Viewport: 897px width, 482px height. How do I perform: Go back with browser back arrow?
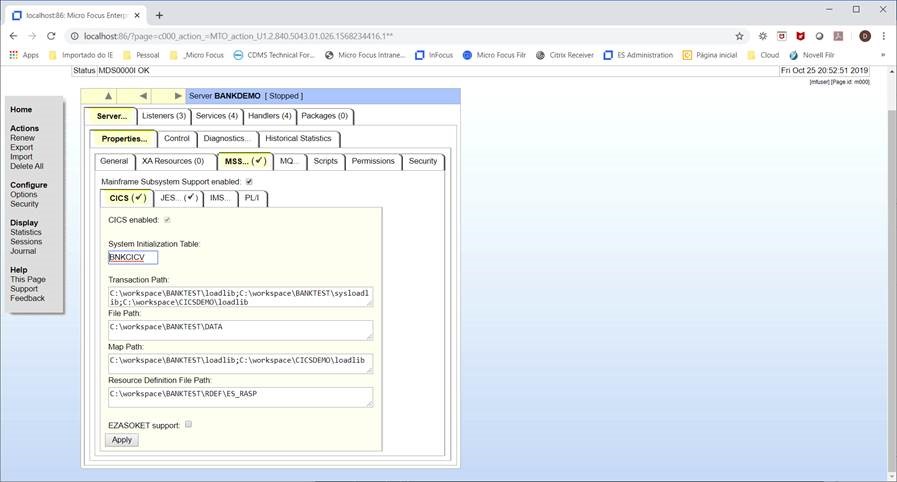click(x=14, y=36)
